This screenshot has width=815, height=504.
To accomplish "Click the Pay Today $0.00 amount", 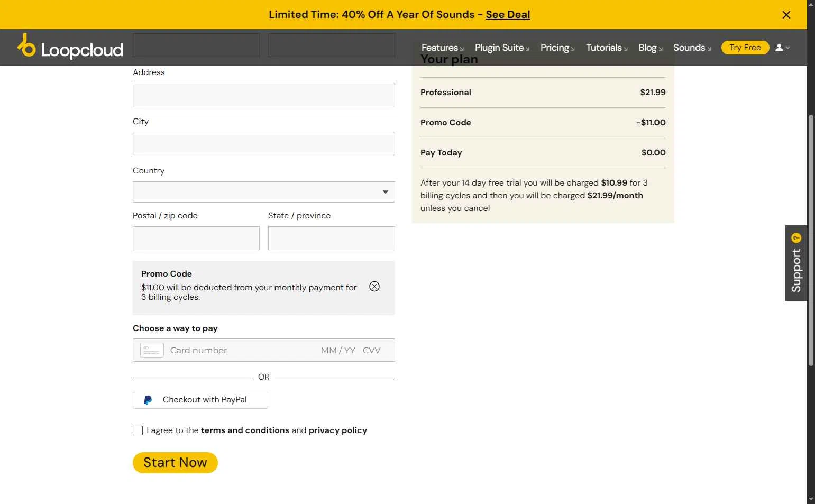I will coord(654,153).
